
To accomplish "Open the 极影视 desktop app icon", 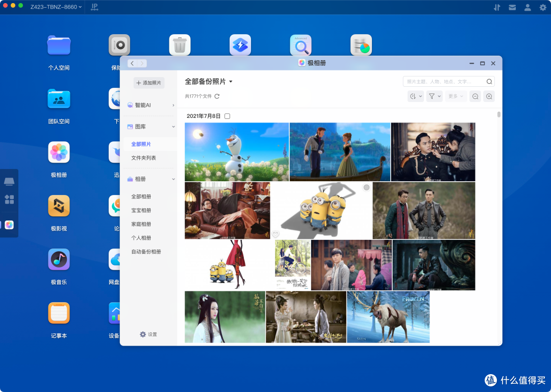I will pos(59,206).
